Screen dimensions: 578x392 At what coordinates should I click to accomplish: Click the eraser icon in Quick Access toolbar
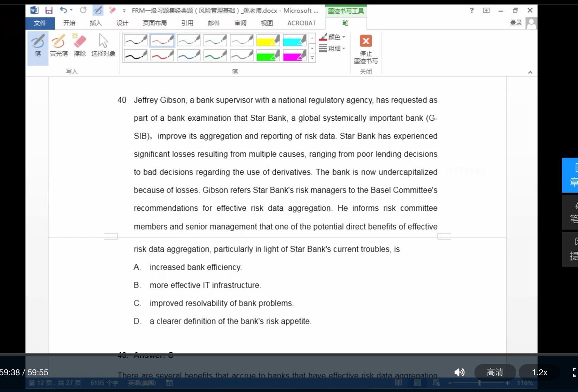click(112, 10)
